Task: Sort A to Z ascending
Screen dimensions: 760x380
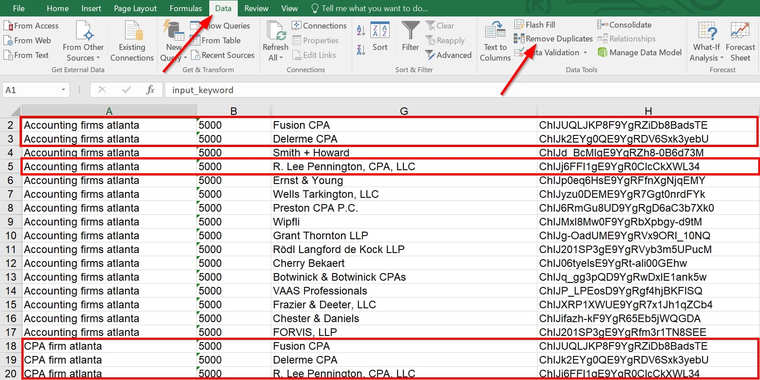Action: click(x=361, y=30)
